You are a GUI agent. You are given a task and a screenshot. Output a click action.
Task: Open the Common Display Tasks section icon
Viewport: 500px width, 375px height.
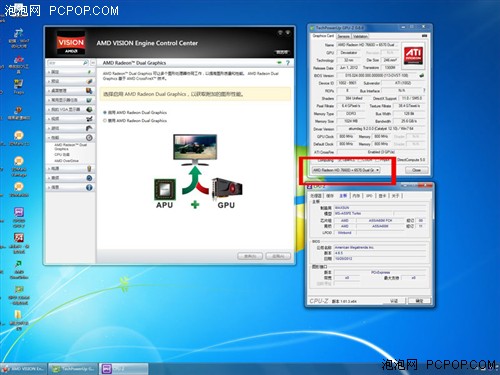(x=89, y=100)
